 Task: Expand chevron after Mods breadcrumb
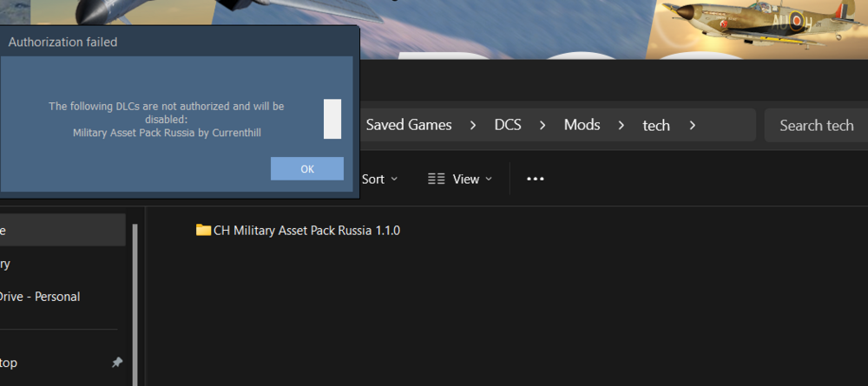(621, 126)
